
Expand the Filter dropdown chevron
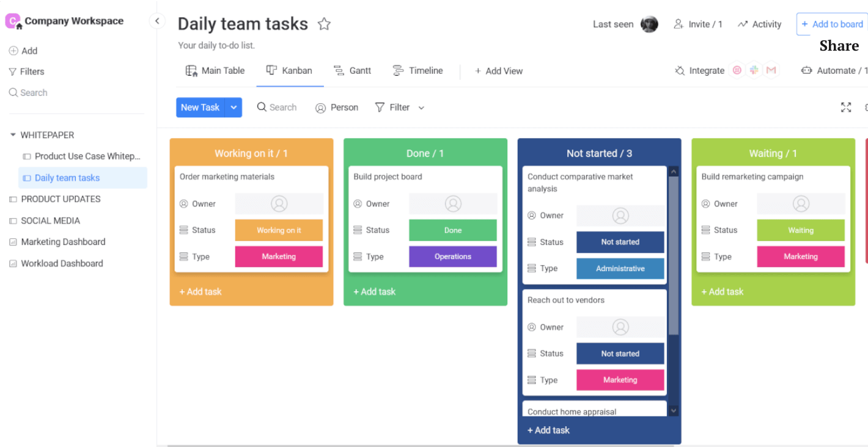pyautogui.click(x=421, y=108)
